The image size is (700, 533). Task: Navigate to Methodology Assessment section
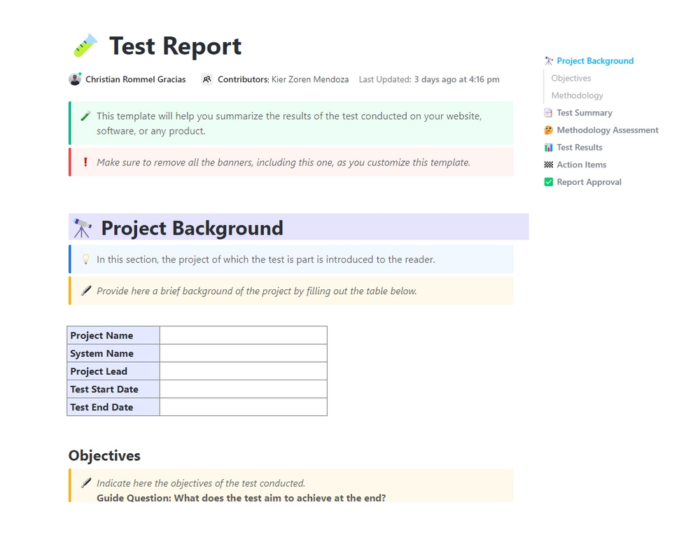[x=607, y=130]
